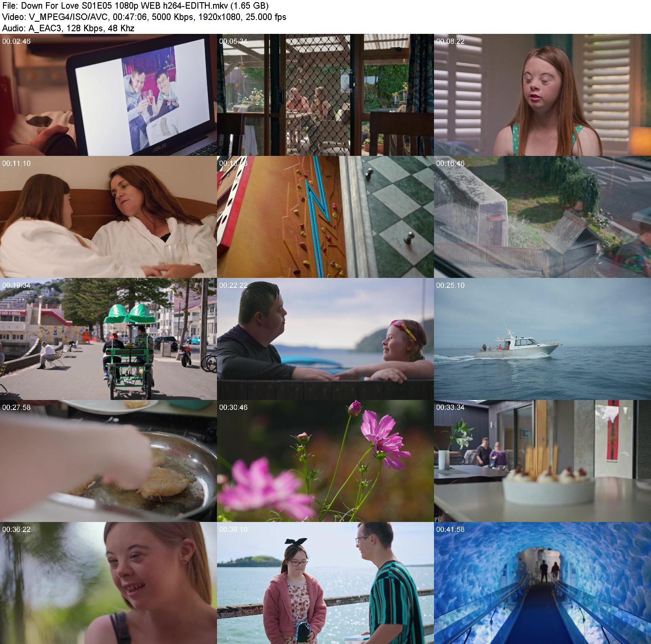The height and width of the screenshot is (644, 651).
Task: Select the timestamp label 00:22:22
Action: tap(233, 285)
